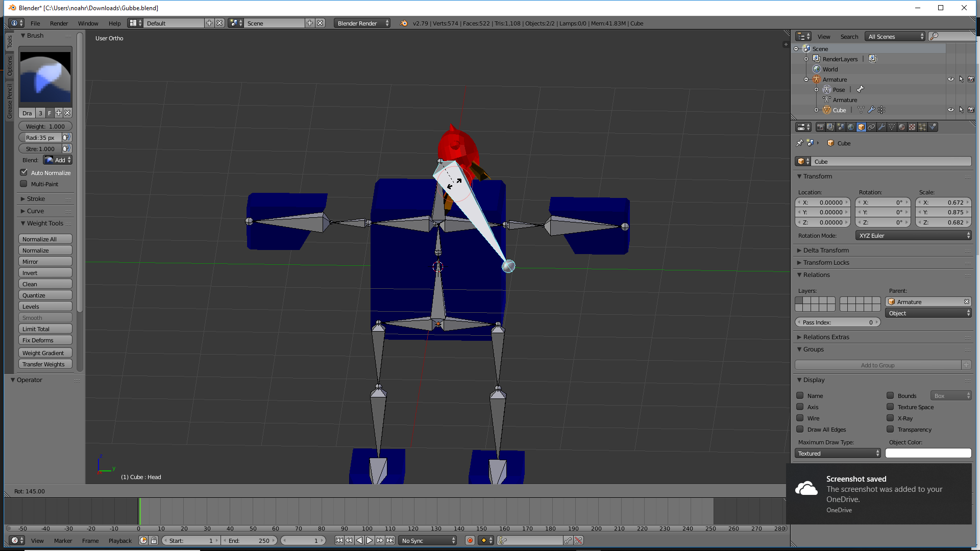Viewport: 980px width, 551px height.
Task: Open the Object Constraints tab icon
Action: (x=871, y=127)
